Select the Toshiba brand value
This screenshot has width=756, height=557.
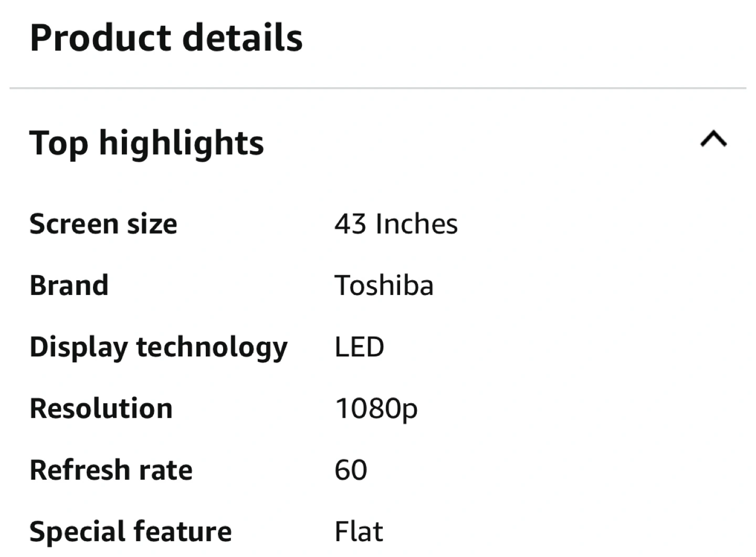tap(384, 286)
